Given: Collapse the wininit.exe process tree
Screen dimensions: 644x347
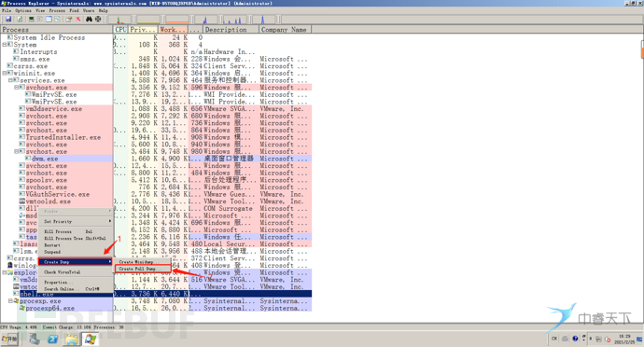Looking at the screenshot, I should [5, 74].
